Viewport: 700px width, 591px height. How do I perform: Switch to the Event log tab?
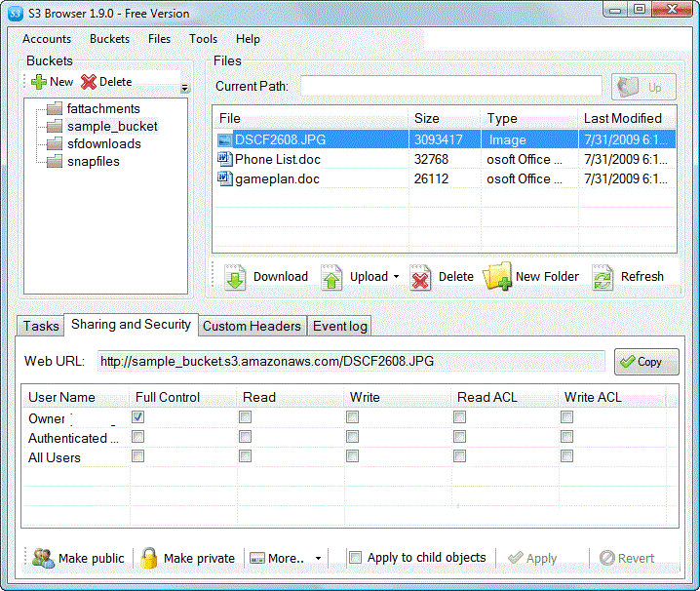[x=340, y=326]
